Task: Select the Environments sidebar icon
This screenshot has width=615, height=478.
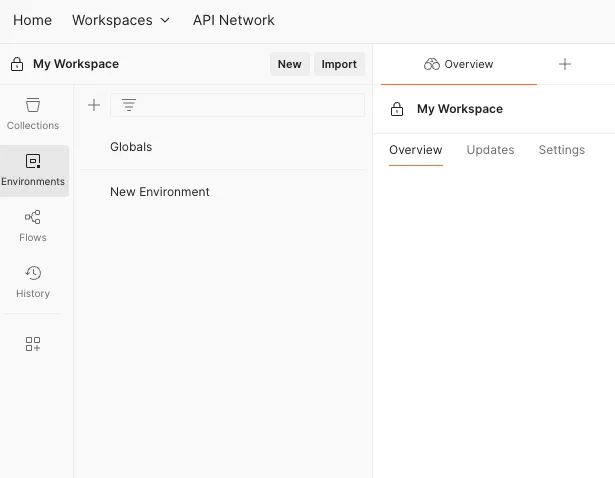Action: (x=33, y=170)
